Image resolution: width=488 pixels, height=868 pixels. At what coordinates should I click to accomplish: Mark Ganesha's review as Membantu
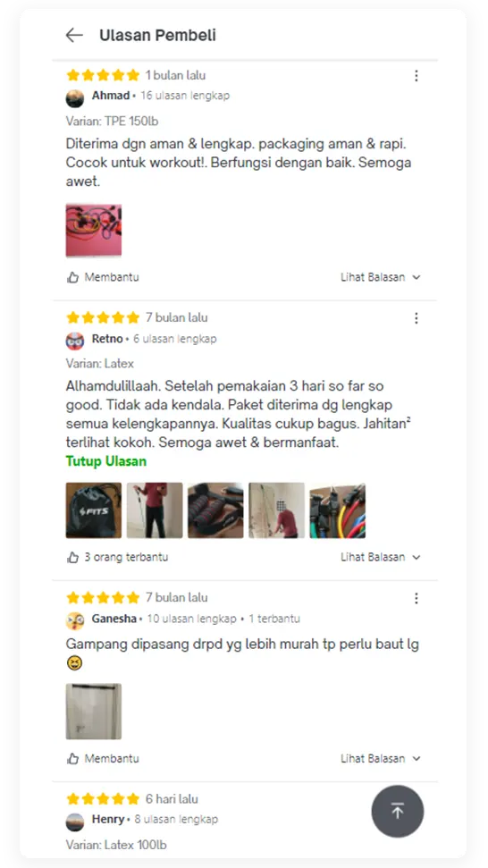tap(103, 759)
